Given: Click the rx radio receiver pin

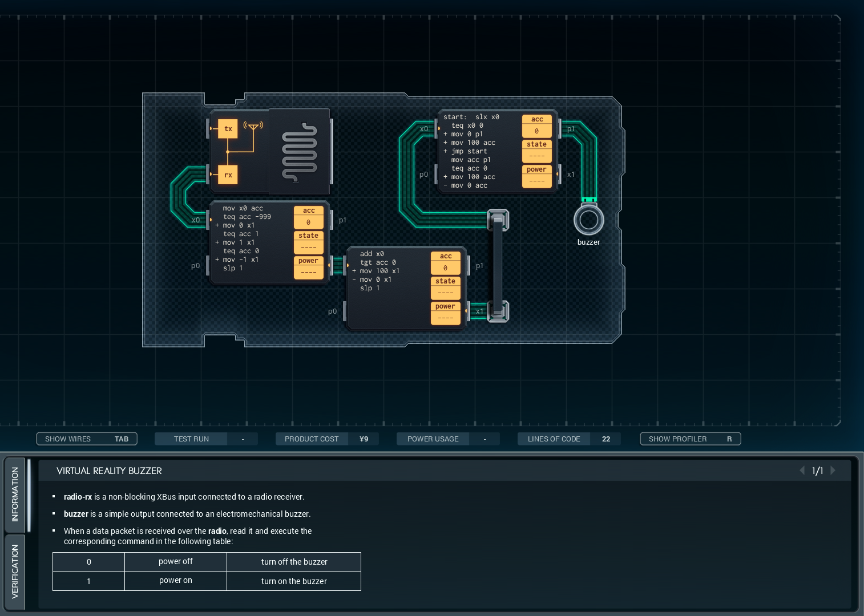Looking at the screenshot, I should pos(228,175).
